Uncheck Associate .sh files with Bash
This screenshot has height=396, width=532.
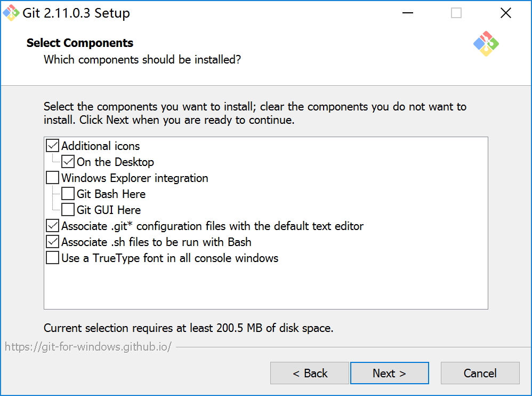click(x=53, y=242)
